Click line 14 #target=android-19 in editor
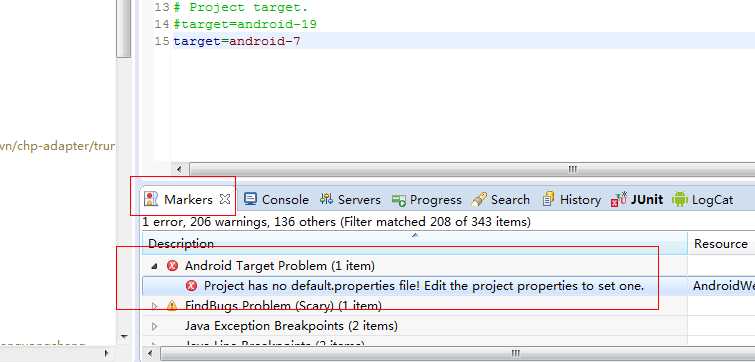 tap(245, 24)
